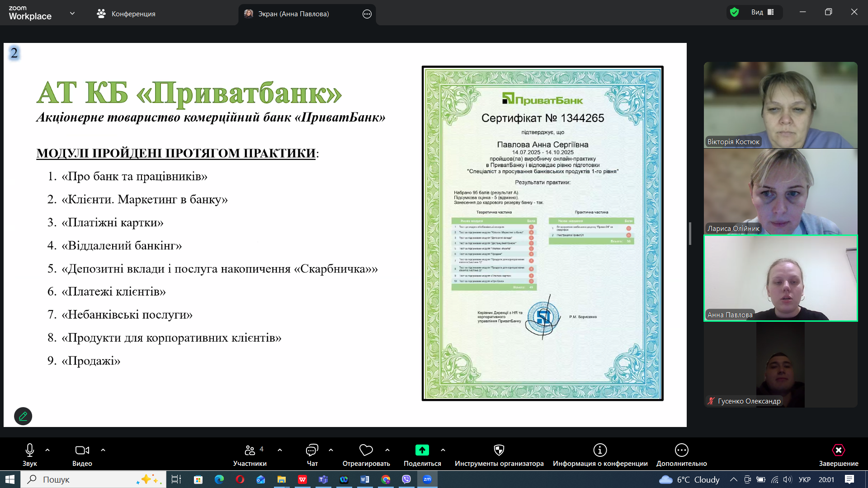Select Гусенко Олександр video thumbnail
The image size is (868, 488).
pyautogui.click(x=780, y=365)
